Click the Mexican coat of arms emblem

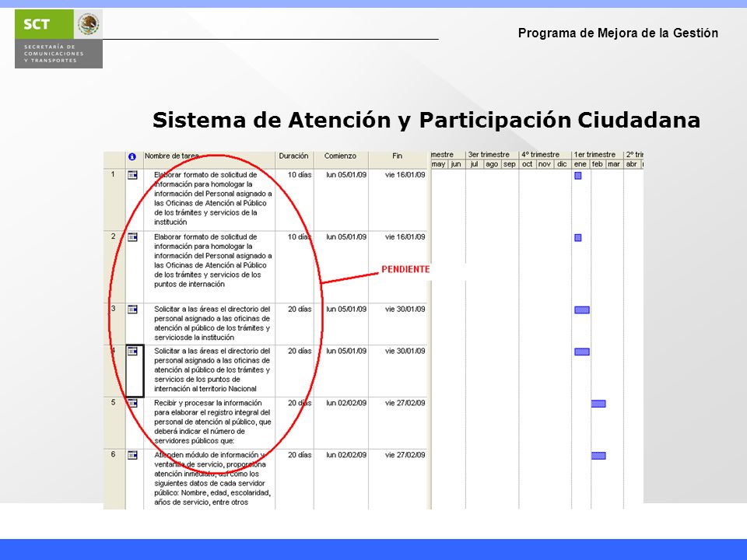(89, 24)
